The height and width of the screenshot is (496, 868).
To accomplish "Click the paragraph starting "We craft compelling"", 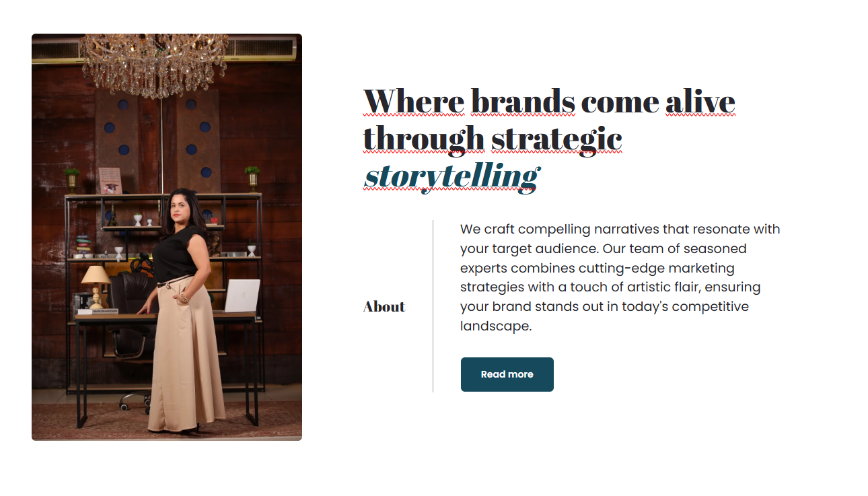I will (x=619, y=277).
